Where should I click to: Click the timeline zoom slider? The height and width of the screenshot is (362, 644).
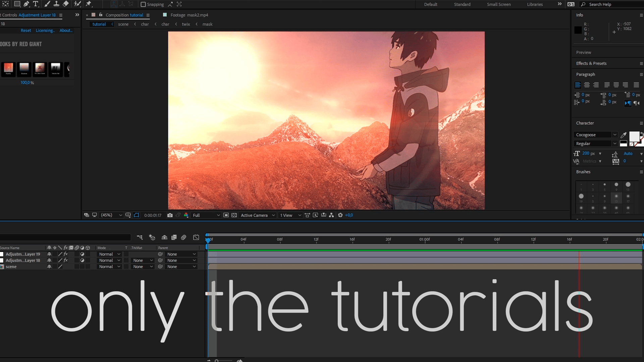(224, 361)
